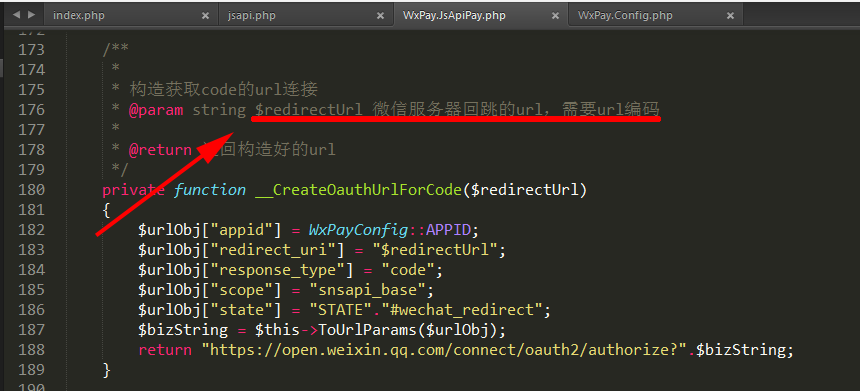Close the jsapi.php tab

(380, 16)
